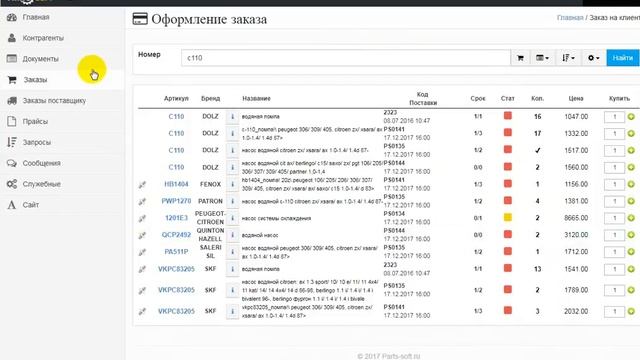This screenshot has width=640, height=360.
Task: Open Заказы поставщику section
Action: click(54, 100)
